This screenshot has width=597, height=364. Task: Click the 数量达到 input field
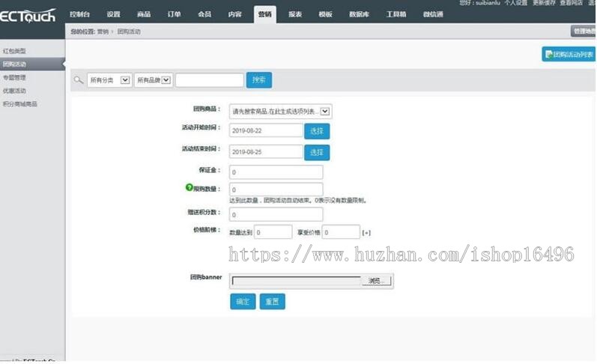pyautogui.click(x=273, y=232)
